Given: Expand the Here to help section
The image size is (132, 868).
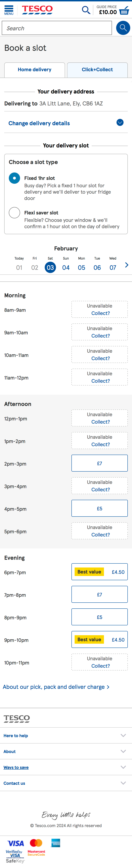Looking at the screenshot, I should pyautogui.click(x=66, y=736).
